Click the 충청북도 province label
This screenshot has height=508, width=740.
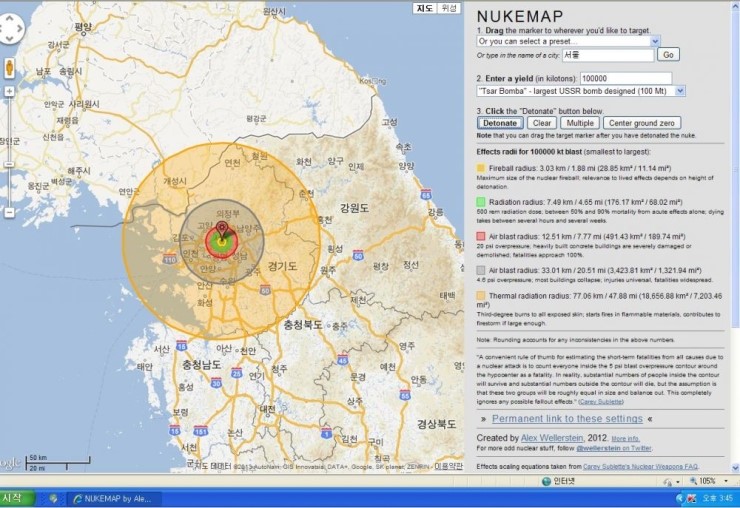click(x=303, y=324)
